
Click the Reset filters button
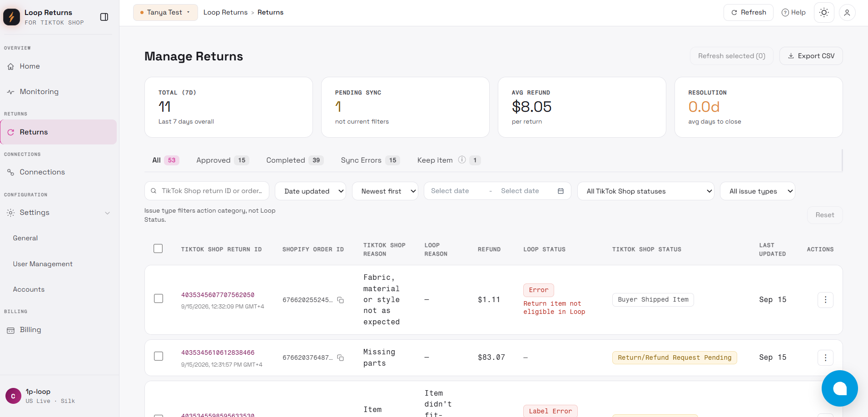[x=825, y=215]
